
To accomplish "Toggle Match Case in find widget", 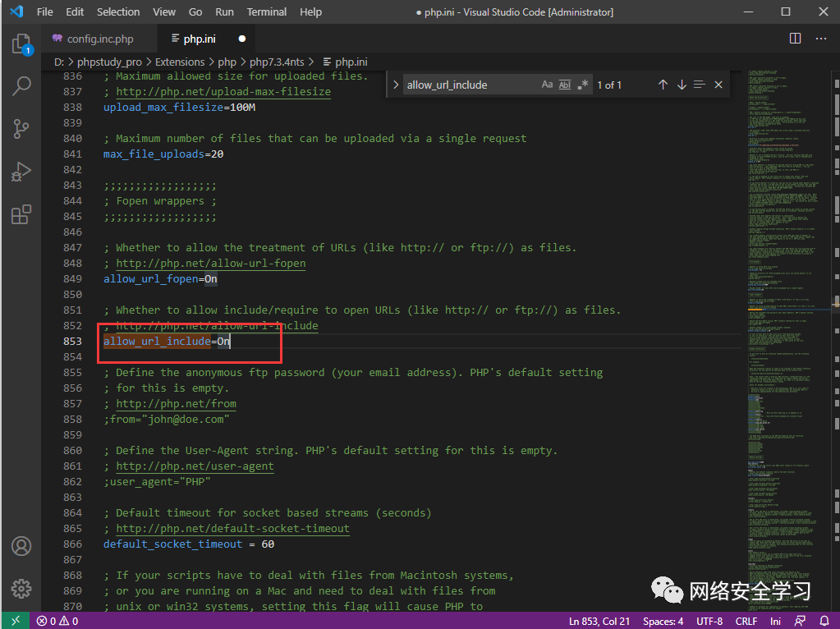I will (547, 85).
